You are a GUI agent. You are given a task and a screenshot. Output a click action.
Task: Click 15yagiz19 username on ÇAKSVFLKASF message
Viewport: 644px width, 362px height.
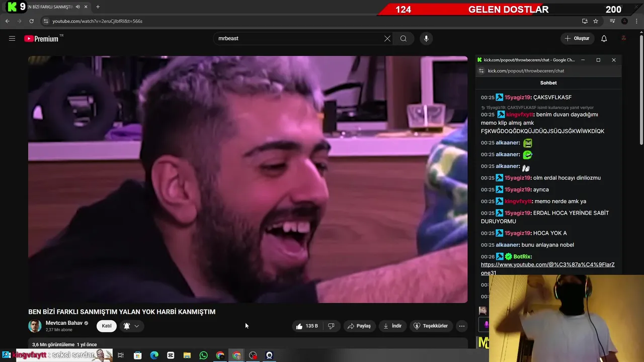point(517,97)
